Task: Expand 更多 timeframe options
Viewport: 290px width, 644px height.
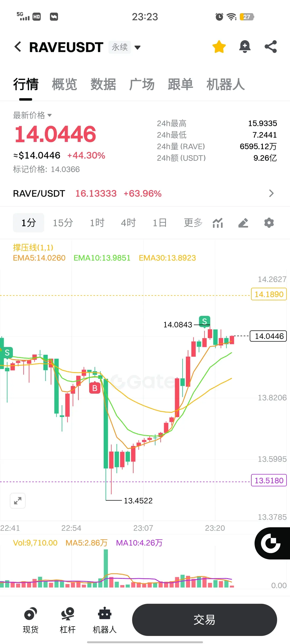Action: pos(193,223)
